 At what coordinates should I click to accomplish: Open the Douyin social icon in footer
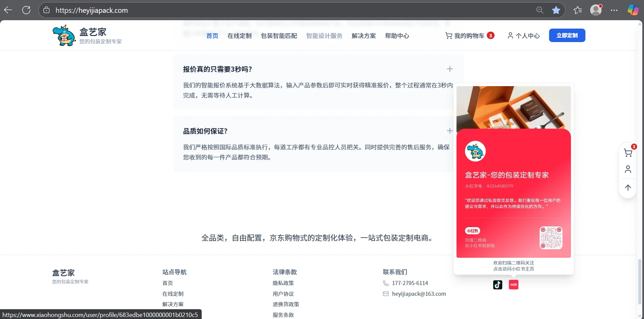pyautogui.click(x=498, y=285)
